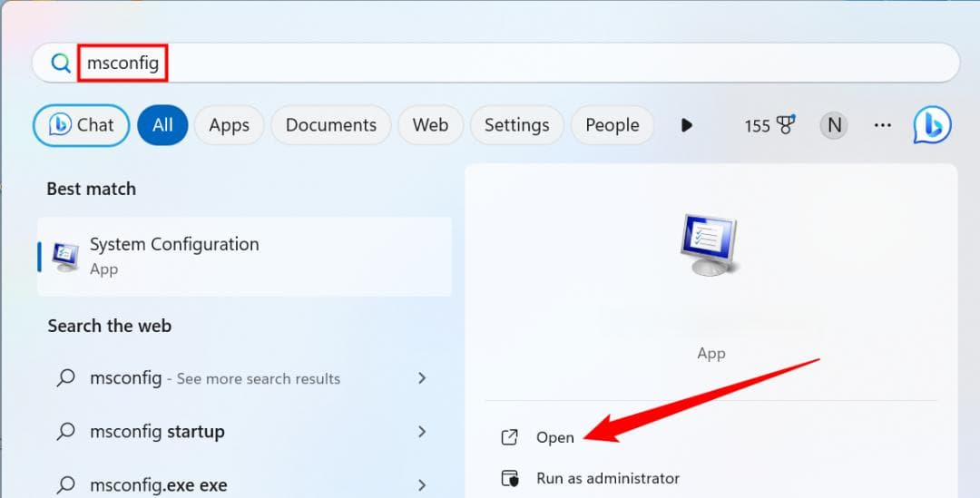Click the Best match heading text

point(92,189)
